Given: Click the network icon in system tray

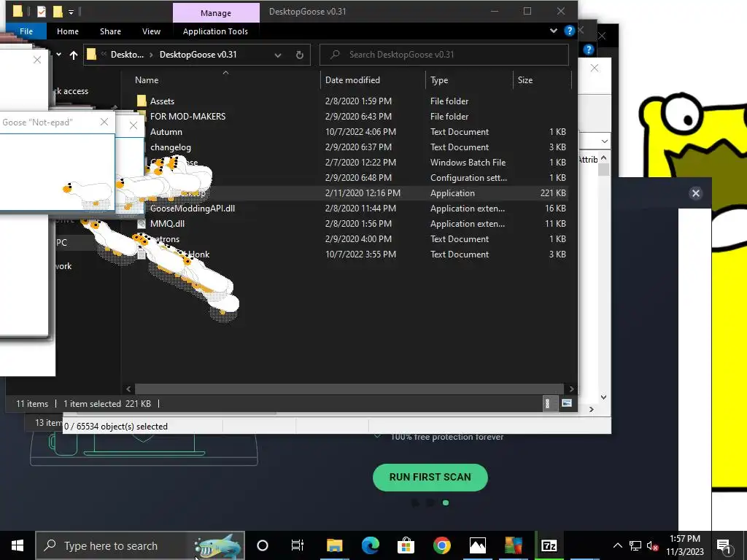Looking at the screenshot, I should (x=635, y=545).
